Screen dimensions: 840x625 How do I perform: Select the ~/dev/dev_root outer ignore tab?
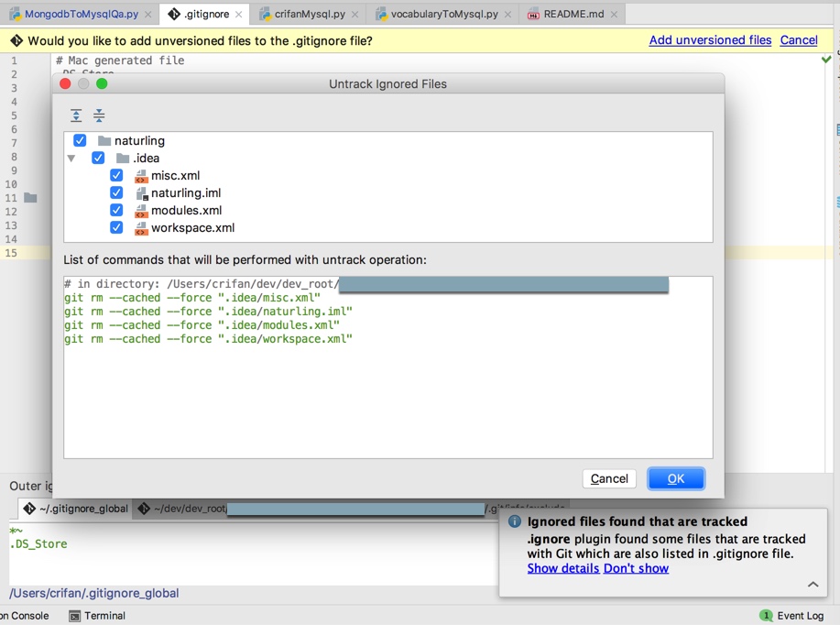pos(351,508)
